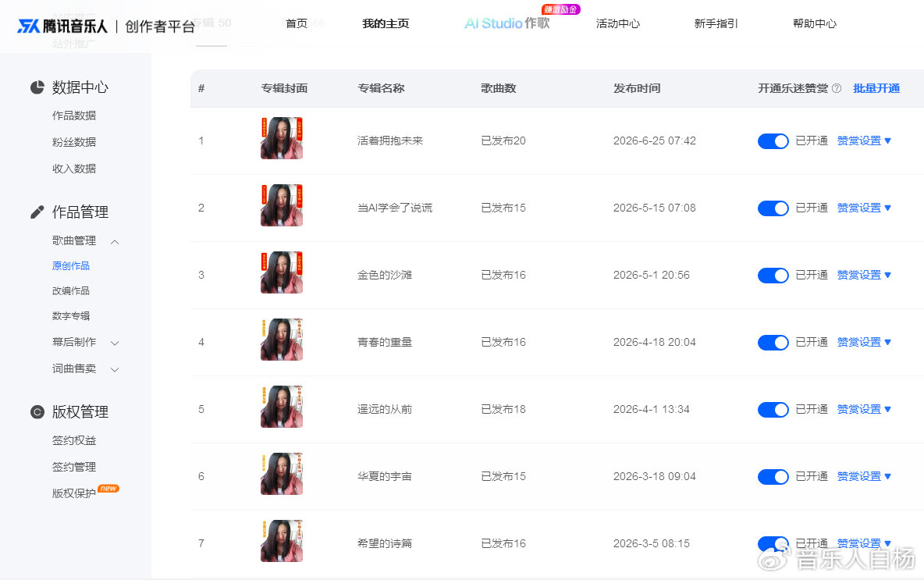The width and height of the screenshot is (924, 580).
Task: Click the 作品管理 pencil icon
Action: click(x=37, y=212)
